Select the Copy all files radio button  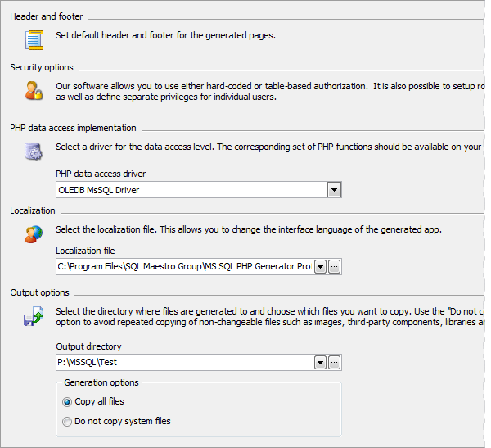67,402
